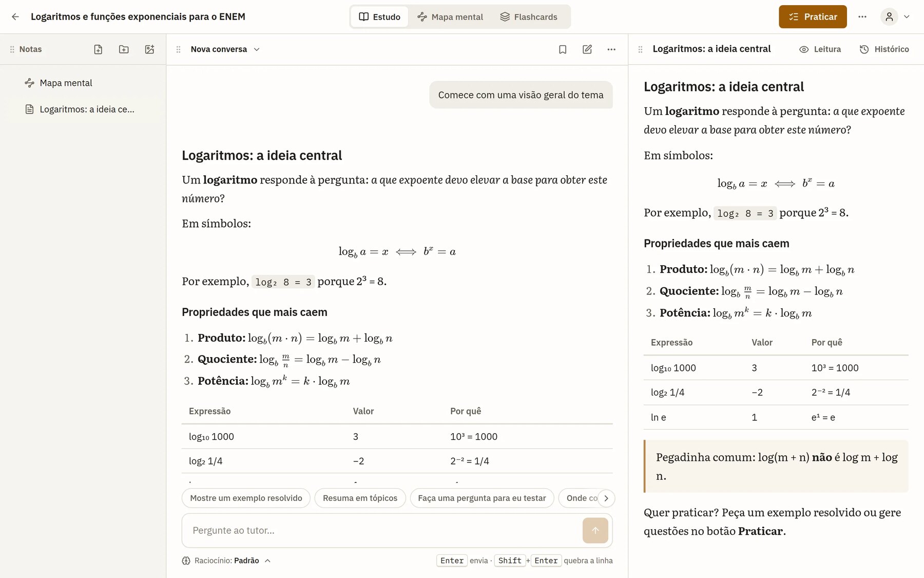This screenshot has width=924, height=578.
Task: Create a new note file
Action: tap(98, 49)
